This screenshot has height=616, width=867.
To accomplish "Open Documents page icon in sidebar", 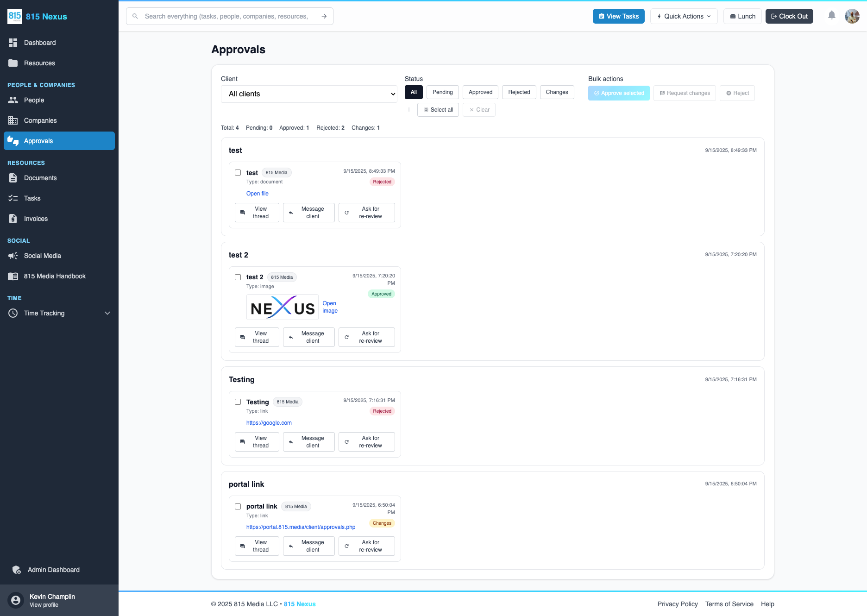I will pyautogui.click(x=13, y=178).
